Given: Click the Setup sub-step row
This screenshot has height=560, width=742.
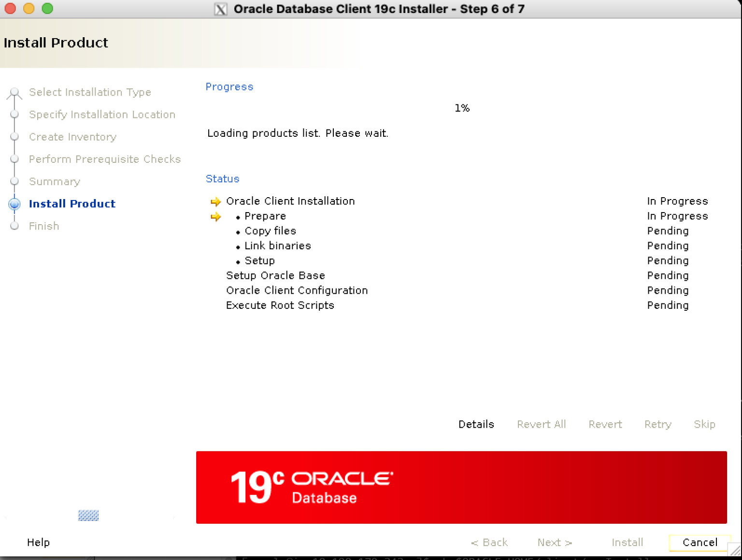Looking at the screenshot, I should coord(459,261).
